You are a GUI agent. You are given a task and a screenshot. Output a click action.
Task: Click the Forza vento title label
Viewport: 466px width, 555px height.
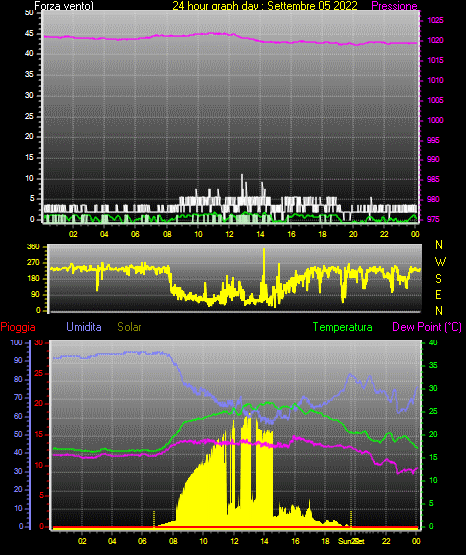pyautogui.click(x=64, y=6)
